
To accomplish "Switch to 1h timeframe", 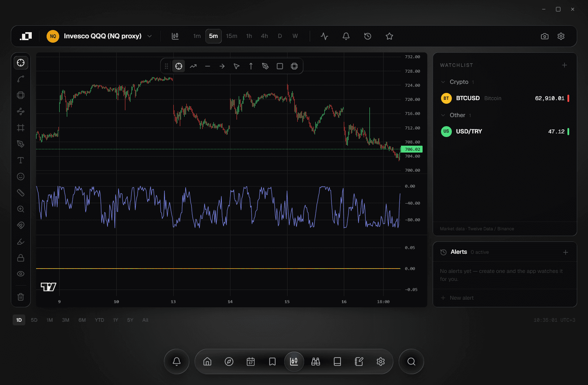I will click(x=249, y=36).
